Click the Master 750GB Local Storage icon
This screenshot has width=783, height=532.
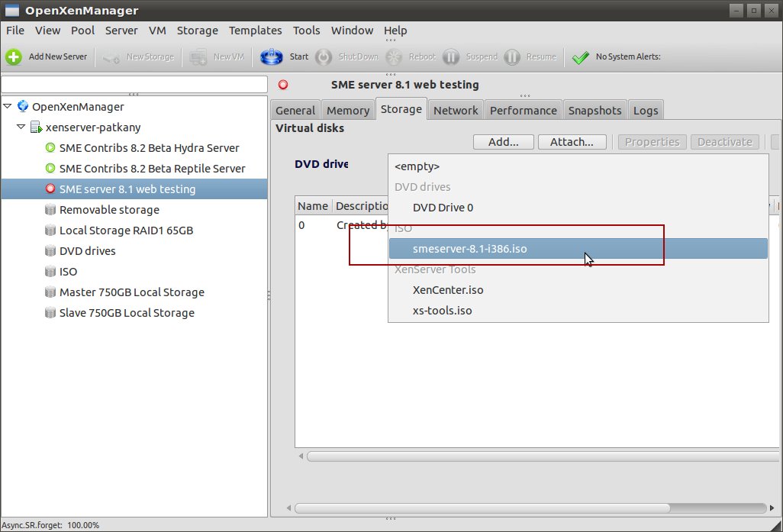pyautogui.click(x=50, y=292)
